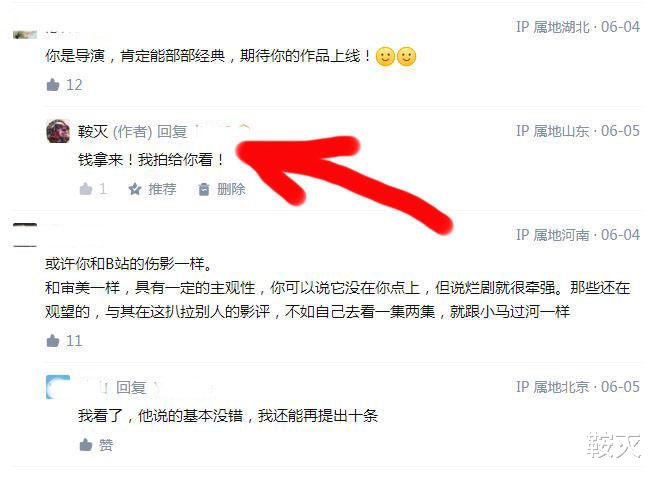
Task: Open the blue avatar of Beijing replier
Action: (58, 387)
